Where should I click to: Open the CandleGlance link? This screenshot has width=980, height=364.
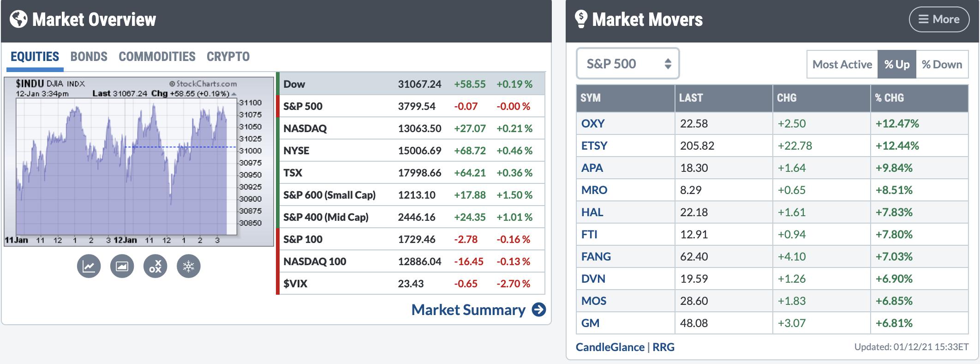tap(610, 347)
